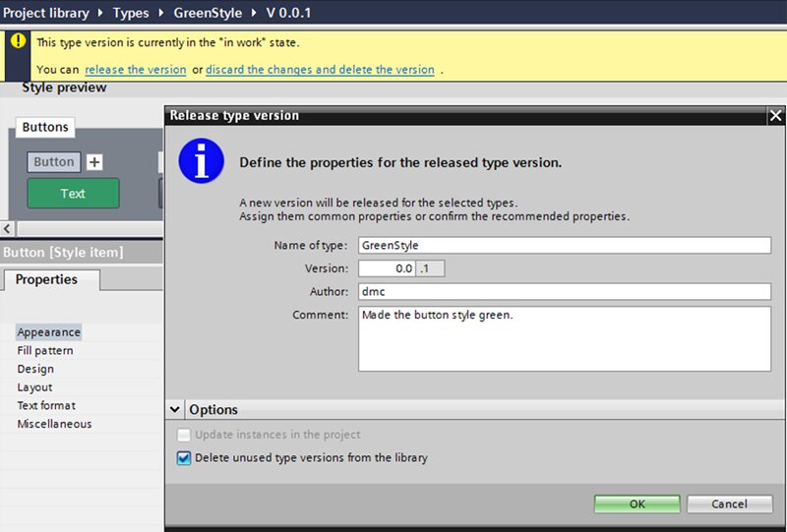Click the disabled Update instances checkbox

coord(184,435)
